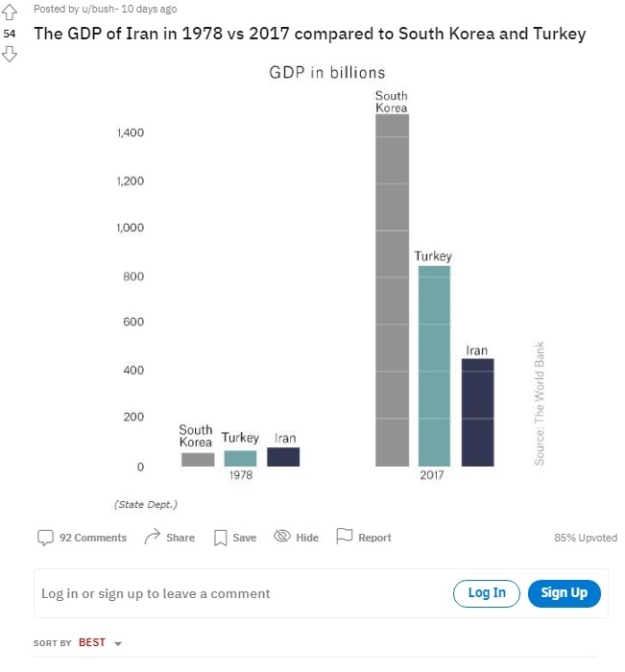Click the Share text label
625x672 pixels.
point(180,538)
